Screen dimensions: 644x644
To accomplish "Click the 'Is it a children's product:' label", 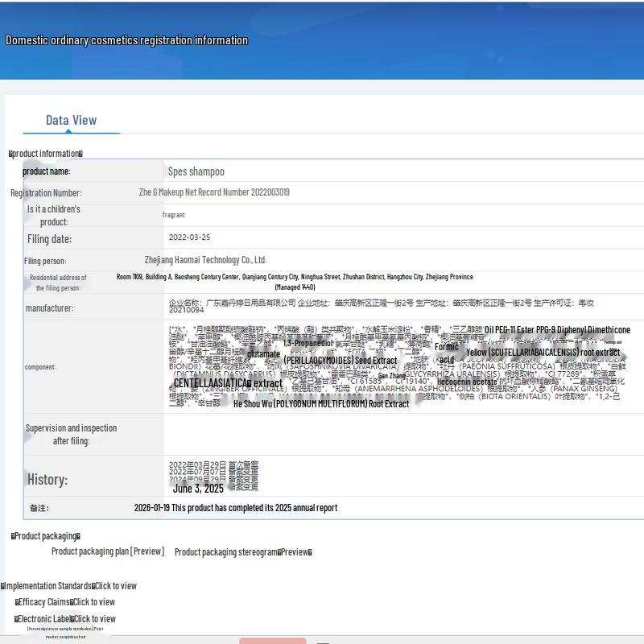I will click(x=54, y=215).
